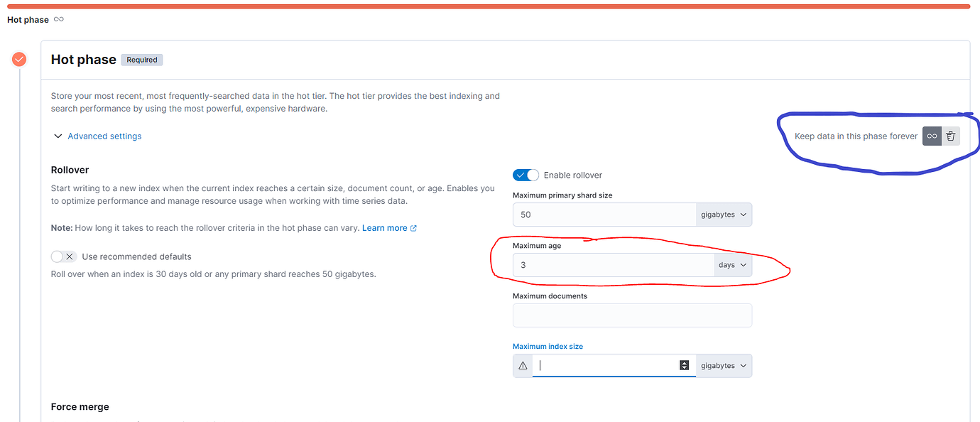The width and height of the screenshot is (980, 422).
Task: Open the Learn more link
Action: click(383, 227)
